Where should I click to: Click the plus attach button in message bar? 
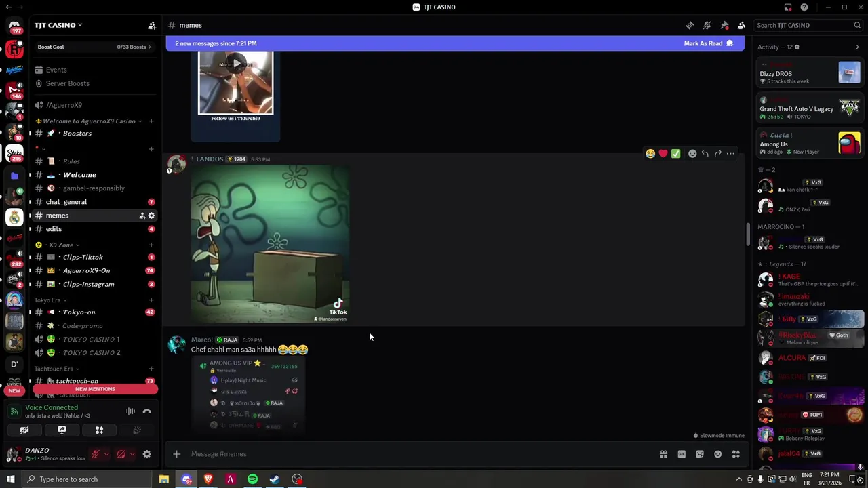pos(176,454)
